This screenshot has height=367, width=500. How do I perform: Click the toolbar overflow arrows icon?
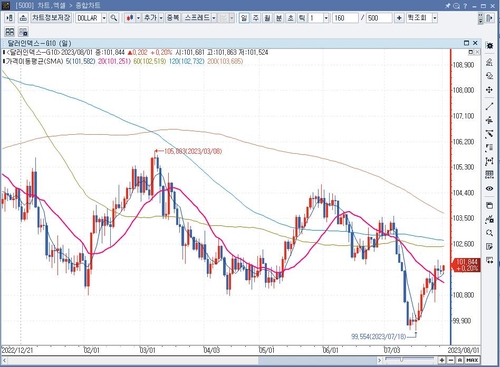click(480, 19)
